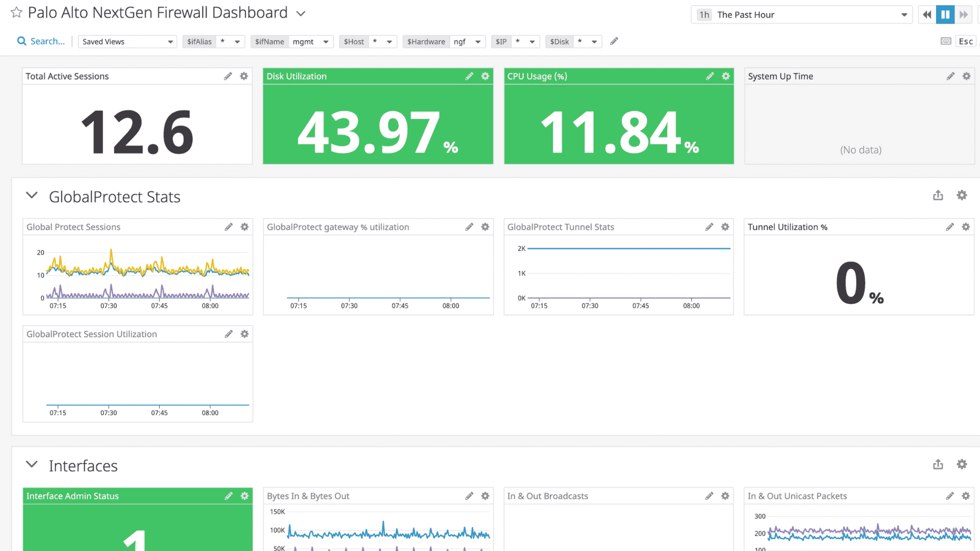Star the Palo Alto NextGen Firewall Dashboard
This screenshot has height=551, width=980.
point(16,13)
